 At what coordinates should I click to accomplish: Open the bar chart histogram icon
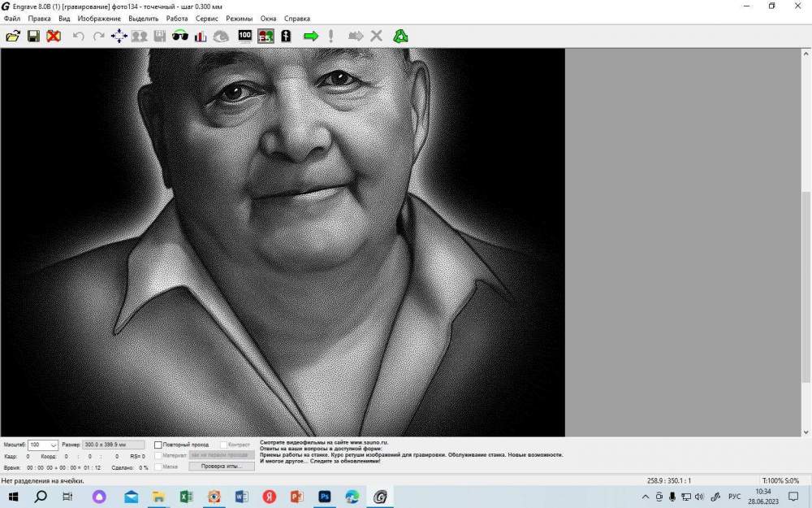pos(200,36)
